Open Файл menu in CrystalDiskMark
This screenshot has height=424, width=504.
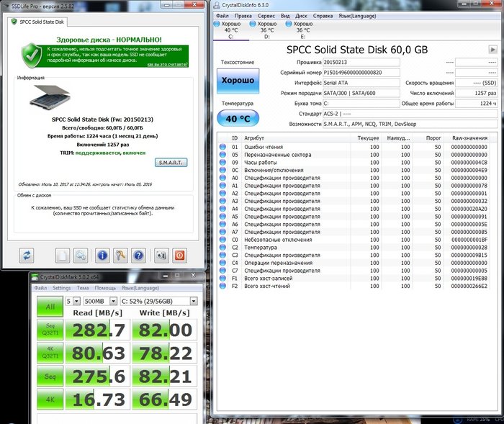[40, 288]
